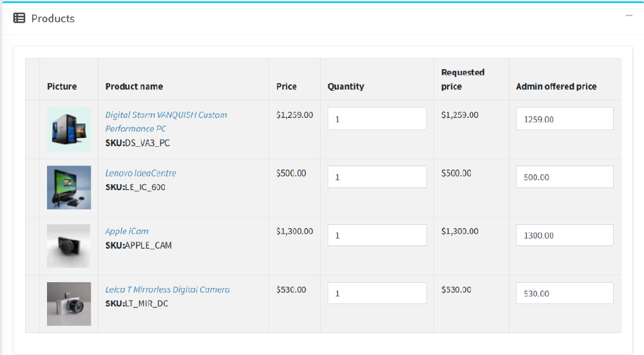644x355 pixels.
Task: Focus the quantity field for Lenovo IdeaCentre
Action: [x=377, y=177]
